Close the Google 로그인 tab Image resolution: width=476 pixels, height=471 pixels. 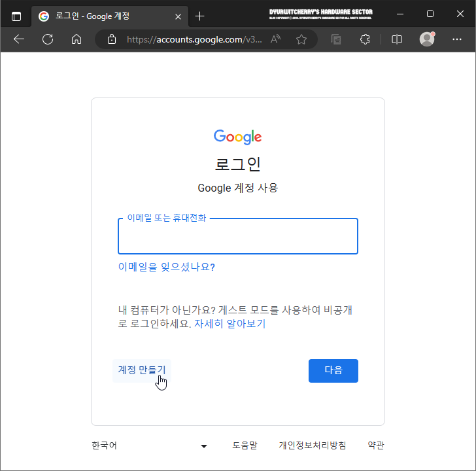178,16
